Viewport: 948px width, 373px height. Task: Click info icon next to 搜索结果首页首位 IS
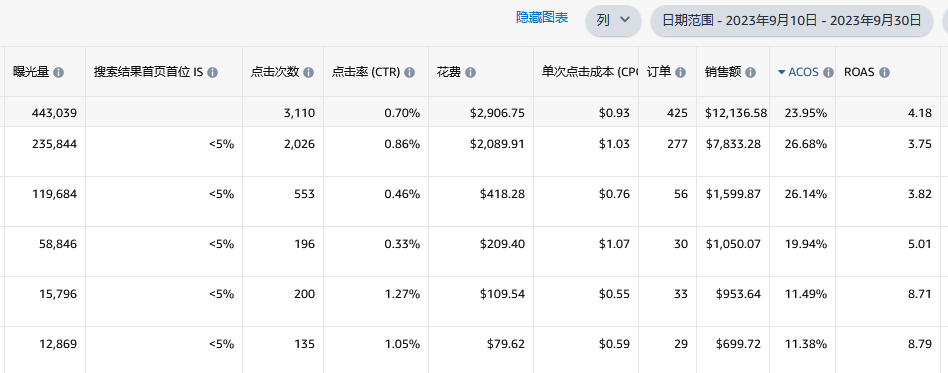pos(212,73)
